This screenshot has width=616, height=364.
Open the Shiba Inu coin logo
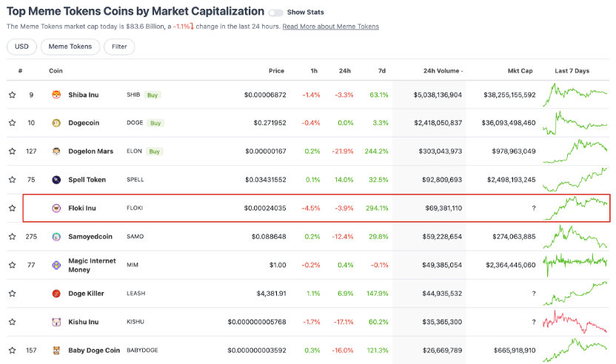pos(56,95)
